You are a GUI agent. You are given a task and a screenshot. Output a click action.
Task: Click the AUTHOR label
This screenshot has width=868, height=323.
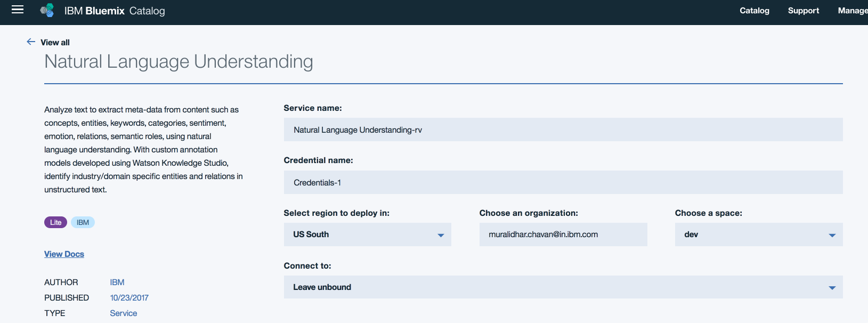click(x=61, y=282)
